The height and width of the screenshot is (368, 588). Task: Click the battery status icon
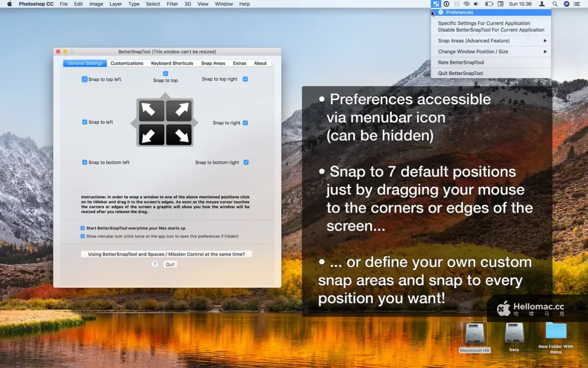point(489,4)
